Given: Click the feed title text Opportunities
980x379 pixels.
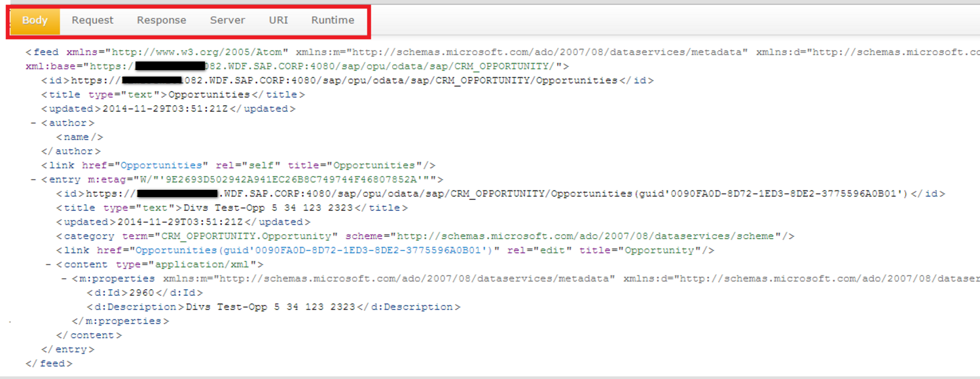Looking at the screenshot, I should coord(209,95).
